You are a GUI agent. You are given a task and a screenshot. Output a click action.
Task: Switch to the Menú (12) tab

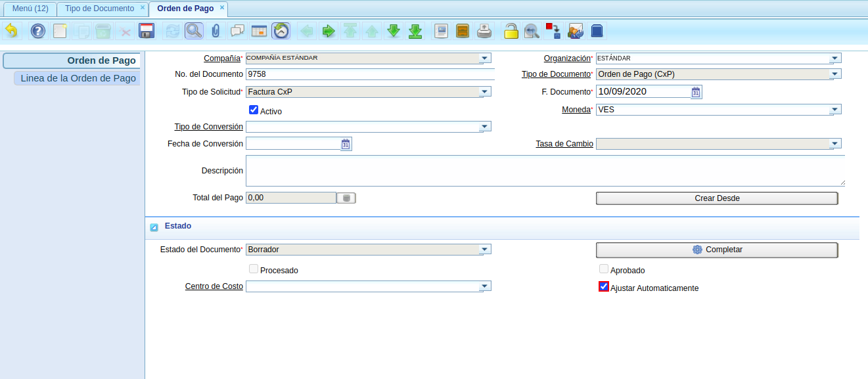coord(30,9)
